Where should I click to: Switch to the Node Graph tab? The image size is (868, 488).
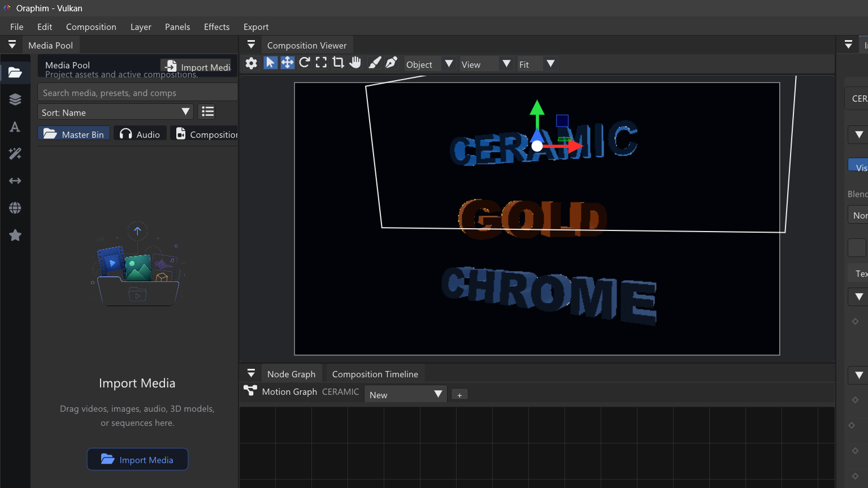tap(291, 374)
